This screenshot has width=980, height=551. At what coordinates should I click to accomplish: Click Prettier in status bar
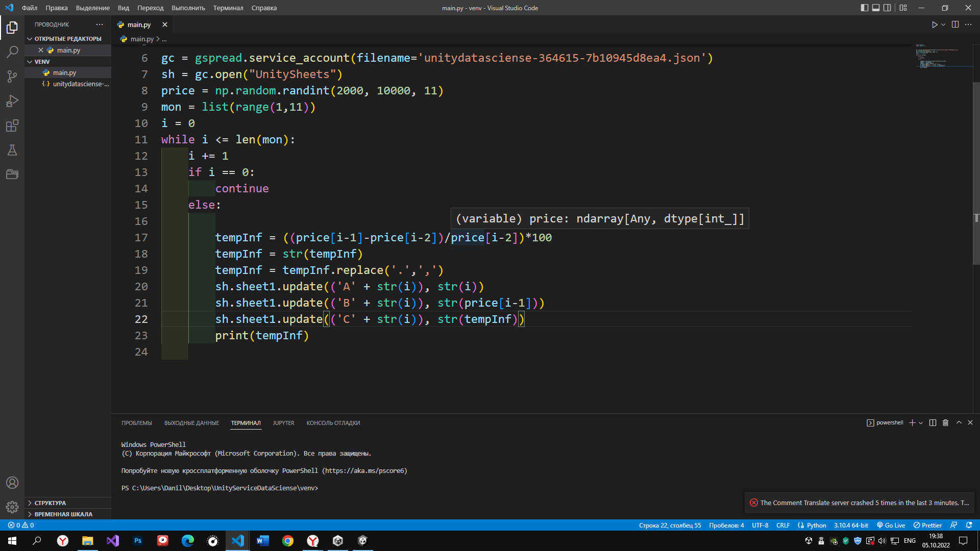click(x=927, y=525)
